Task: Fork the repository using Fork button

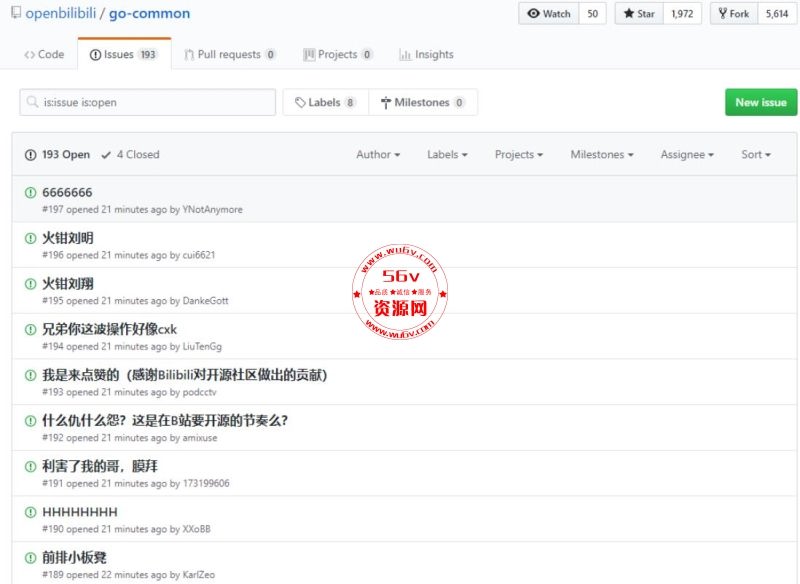Action: pyautogui.click(x=734, y=14)
